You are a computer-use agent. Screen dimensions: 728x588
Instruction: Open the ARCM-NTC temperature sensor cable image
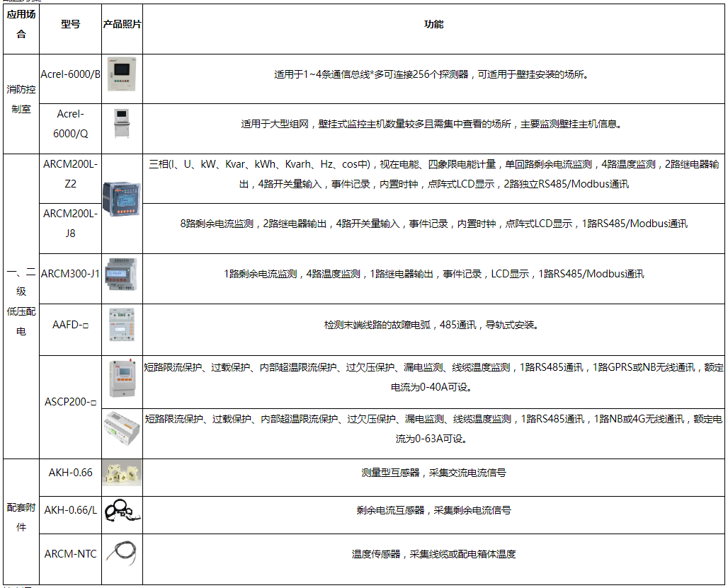[122, 553]
